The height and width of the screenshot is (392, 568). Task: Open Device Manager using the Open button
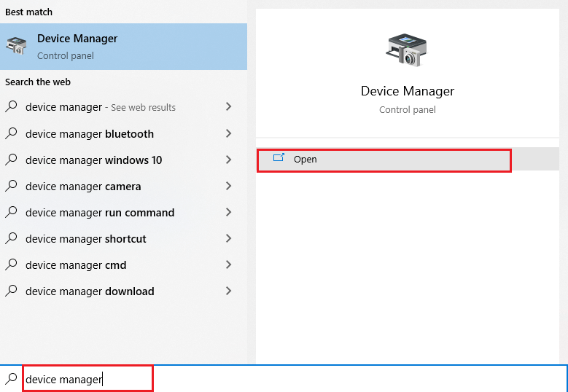pos(384,160)
